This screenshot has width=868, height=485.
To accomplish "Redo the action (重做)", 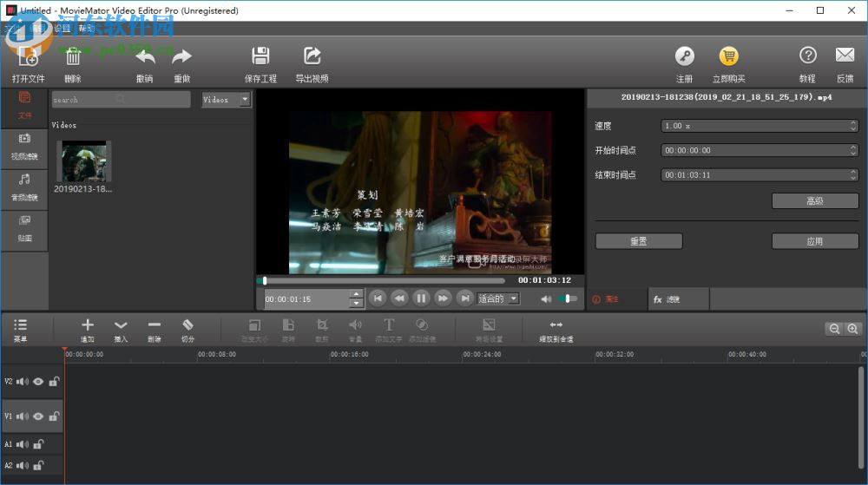I will click(x=181, y=57).
